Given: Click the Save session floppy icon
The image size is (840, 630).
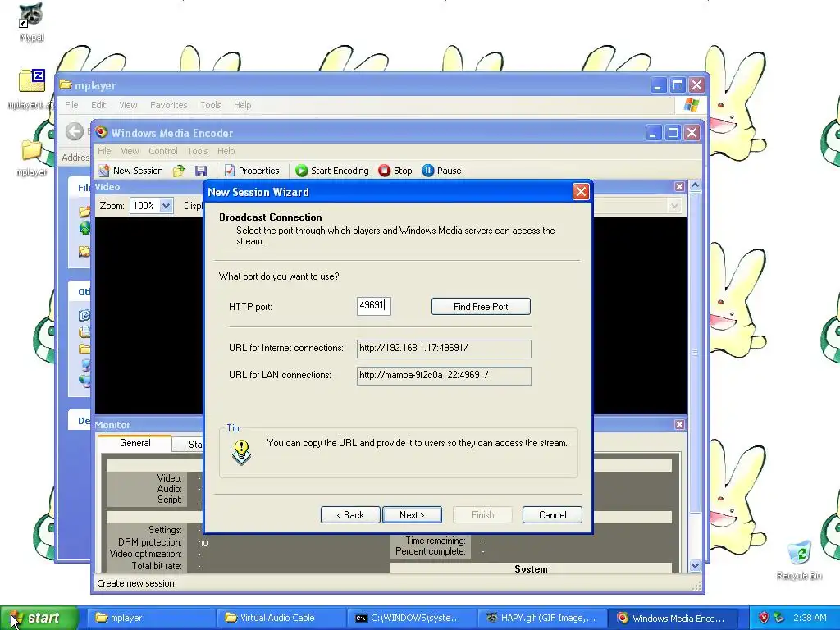Looking at the screenshot, I should [201, 171].
